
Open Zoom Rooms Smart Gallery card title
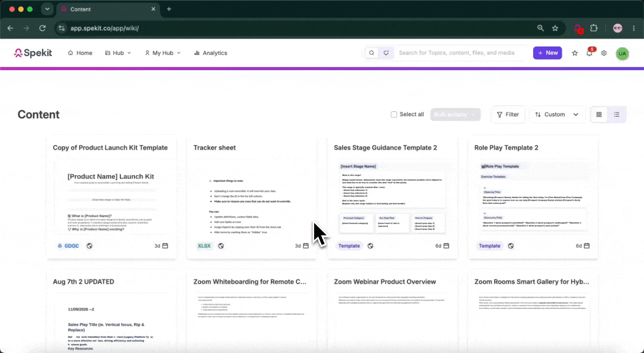coord(532,282)
